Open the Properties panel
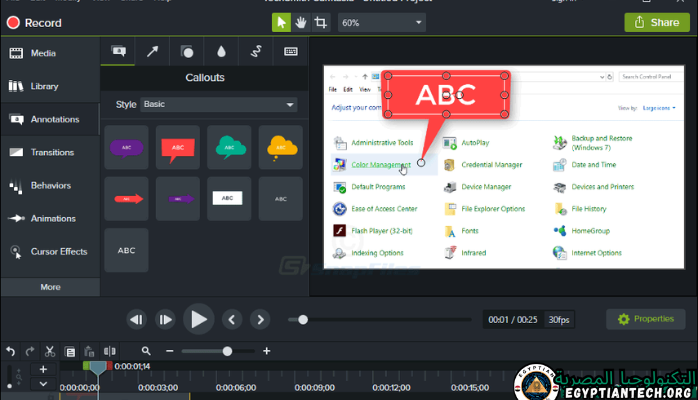 (645, 319)
